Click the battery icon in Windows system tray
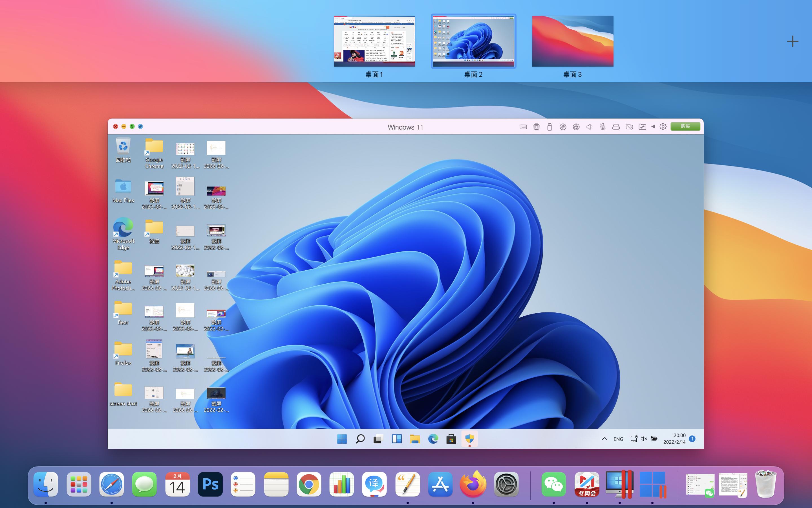The width and height of the screenshot is (812, 508). click(654, 439)
